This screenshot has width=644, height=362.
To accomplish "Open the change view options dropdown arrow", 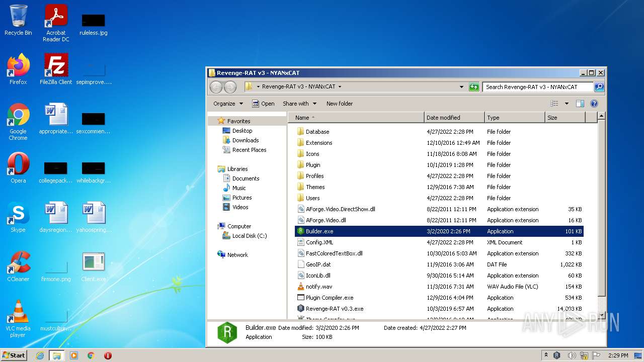I will (x=567, y=104).
